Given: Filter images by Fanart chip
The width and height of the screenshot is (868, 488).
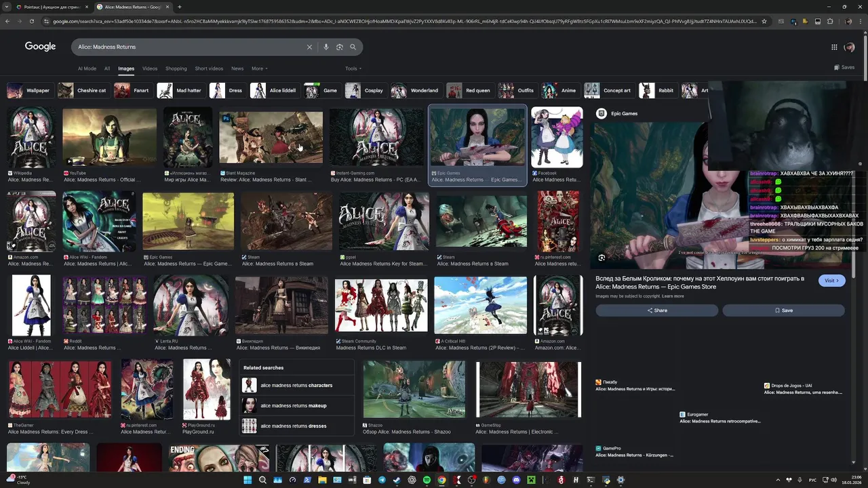Looking at the screenshot, I should pyautogui.click(x=132, y=90).
